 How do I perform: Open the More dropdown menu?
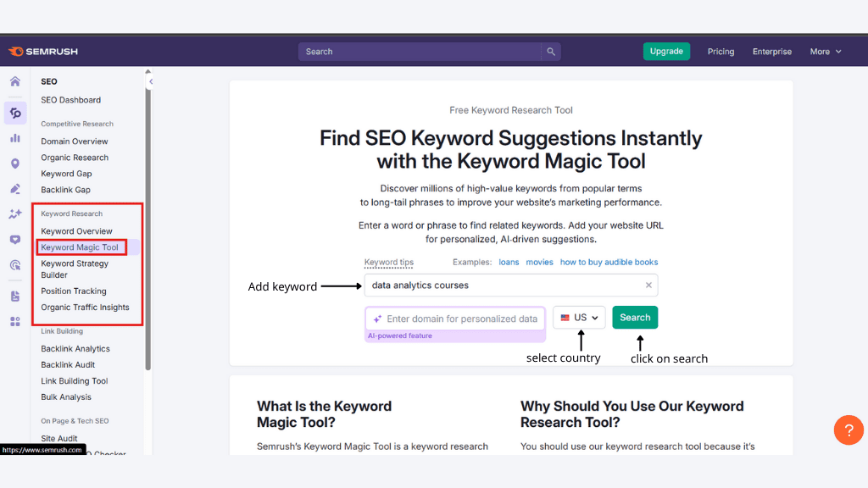click(x=826, y=52)
